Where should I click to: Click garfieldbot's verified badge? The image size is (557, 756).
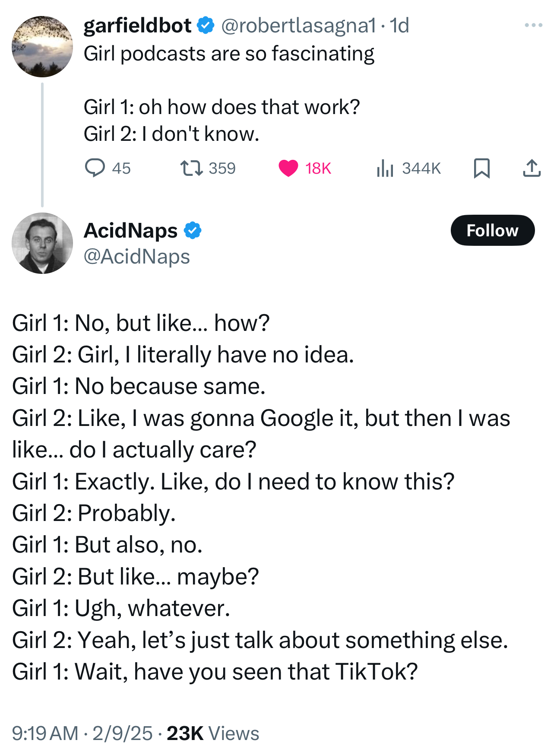click(x=206, y=25)
